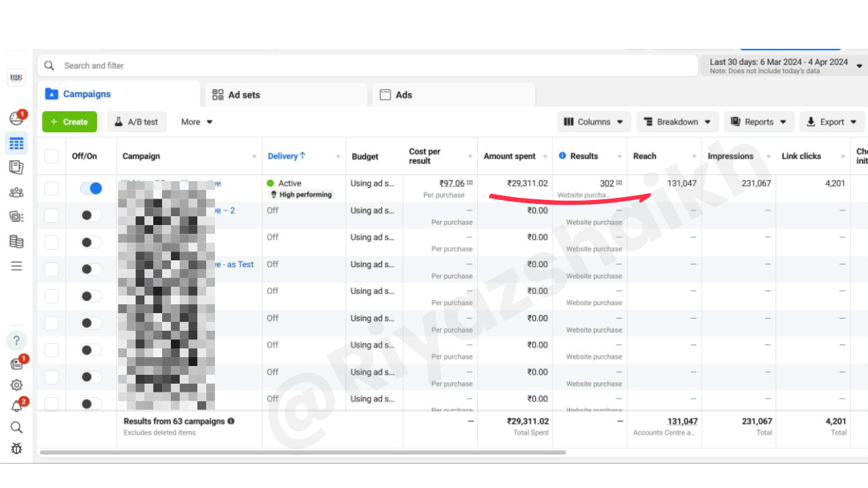Open the campaigns table view sidebar icon
This screenshot has width=868, height=488.
pos(16,143)
